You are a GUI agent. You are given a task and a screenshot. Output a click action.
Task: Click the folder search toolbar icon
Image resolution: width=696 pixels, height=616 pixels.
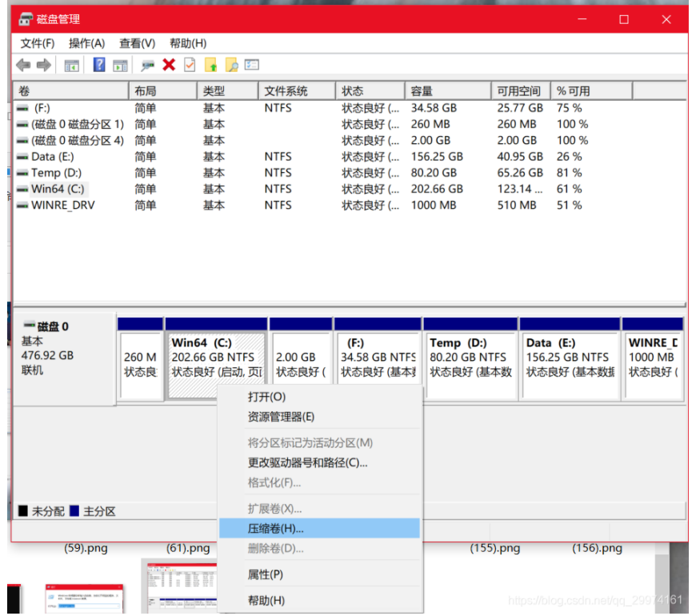232,65
